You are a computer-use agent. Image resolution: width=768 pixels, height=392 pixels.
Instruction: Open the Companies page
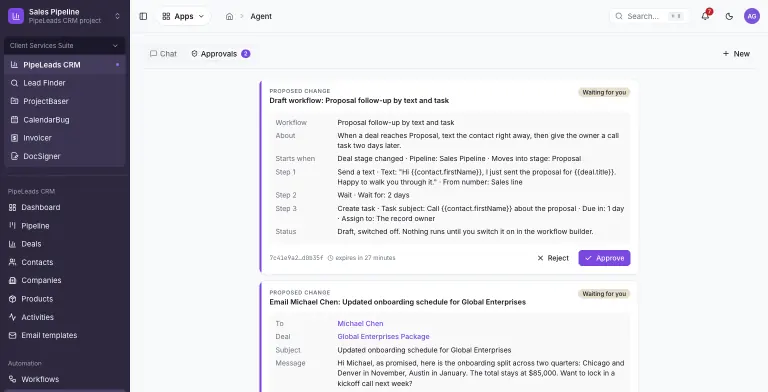[64, 280]
